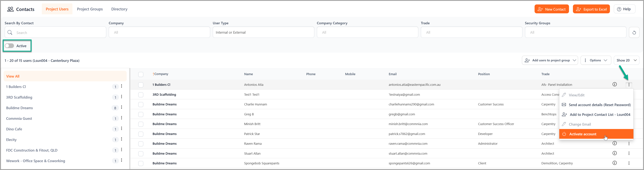Open kebab menu for FDC Construction & Fitout
Viewport: 644px width, 170px height.
(122, 150)
